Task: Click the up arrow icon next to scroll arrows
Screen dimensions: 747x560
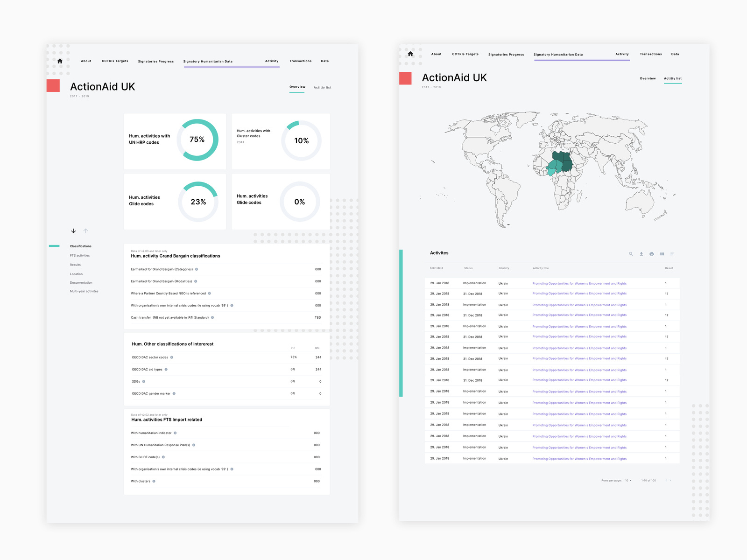Action: pos(85,231)
